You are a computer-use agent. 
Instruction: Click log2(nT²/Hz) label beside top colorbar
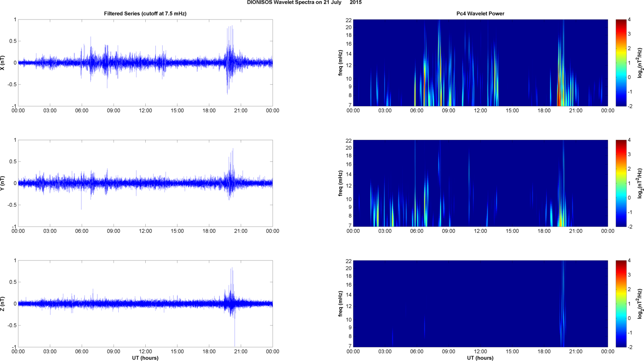pos(640,63)
